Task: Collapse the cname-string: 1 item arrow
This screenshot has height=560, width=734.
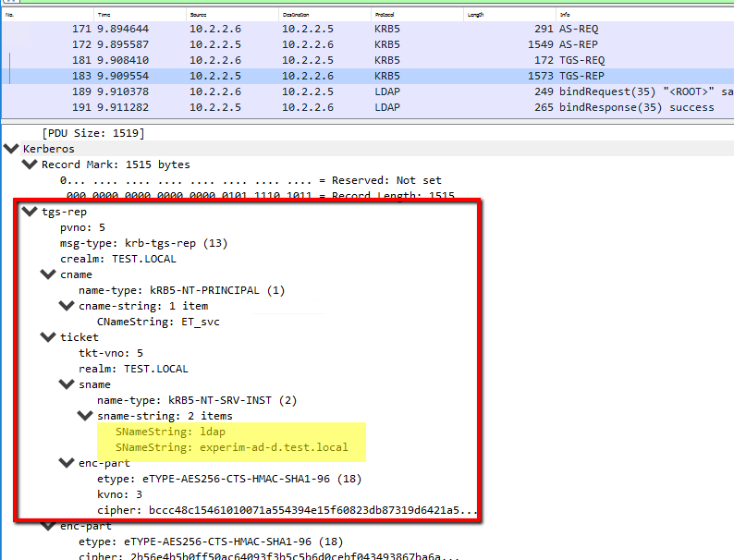Action: click(x=66, y=306)
